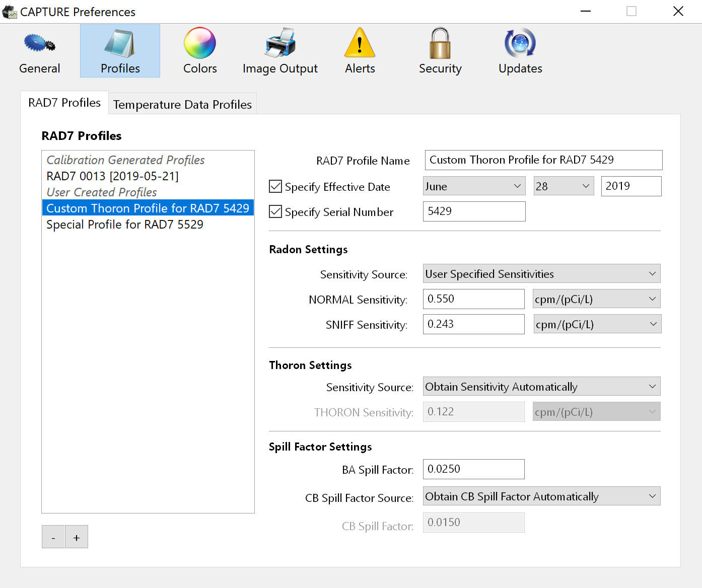The height and width of the screenshot is (588, 702).
Task: Select the Profiles notepad icon
Action: tap(120, 44)
